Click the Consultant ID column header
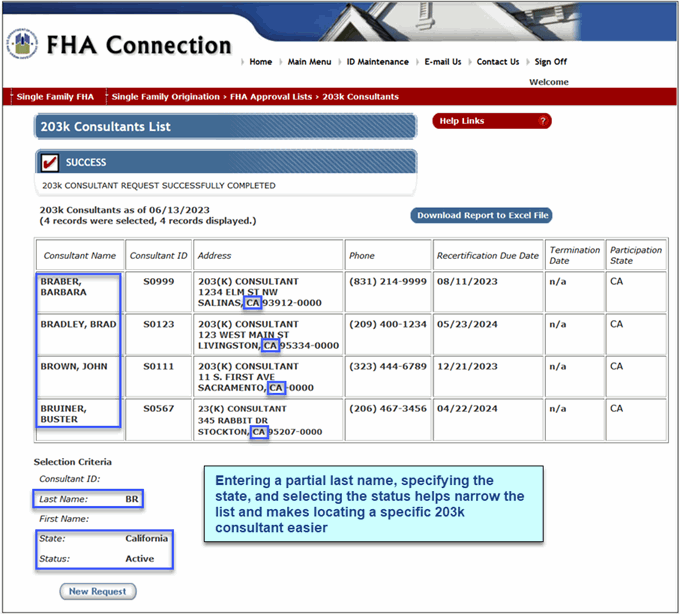 [158, 256]
